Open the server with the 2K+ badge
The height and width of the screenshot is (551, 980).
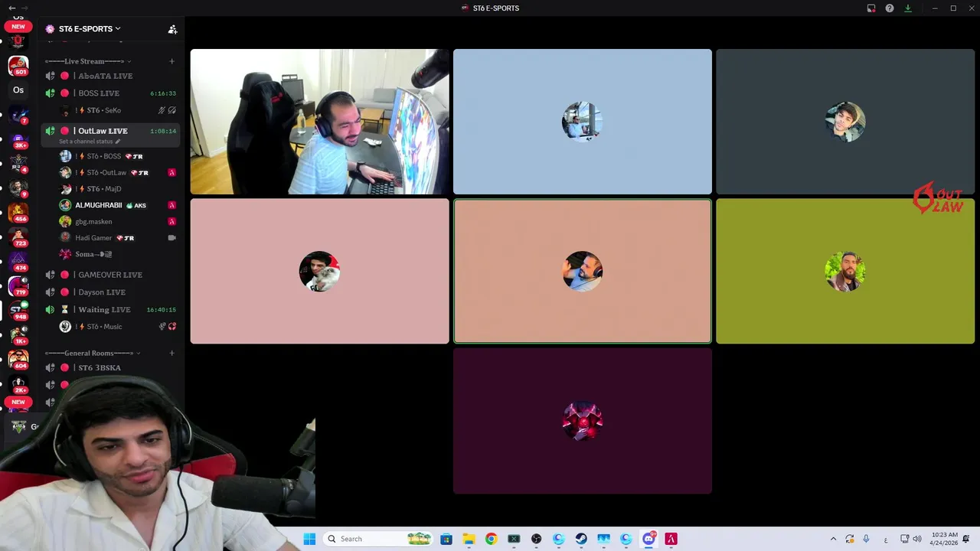tap(18, 384)
